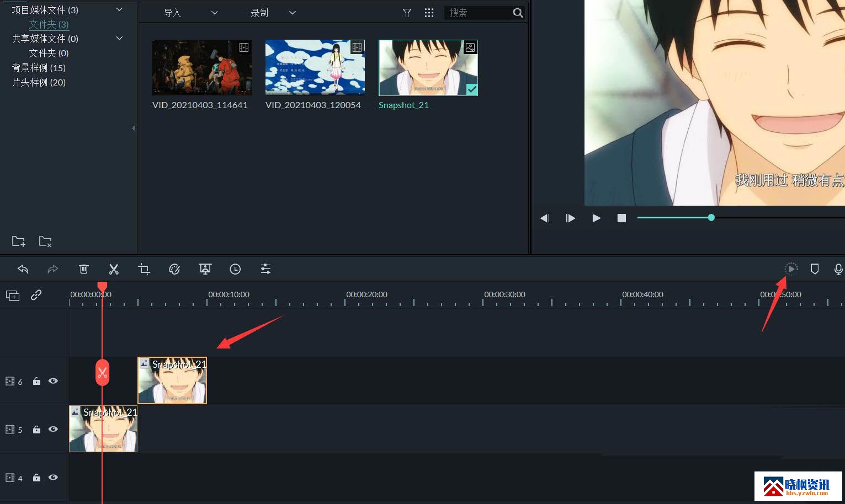Collapse the 项目媒体文件 (3) chevron
Viewport: 845px width, 504px height.
[x=119, y=9]
